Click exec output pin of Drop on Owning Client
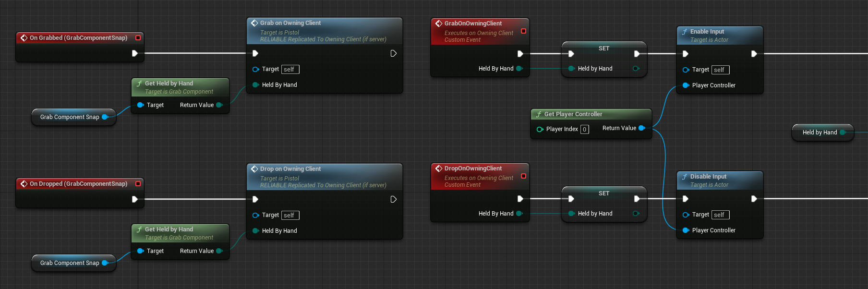The image size is (868, 289). click(x=393, y=199)
